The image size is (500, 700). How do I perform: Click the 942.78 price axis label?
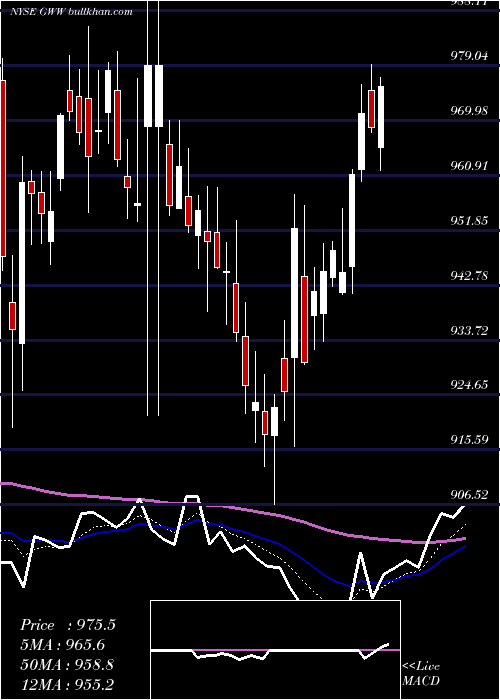[x=468, y=275]
